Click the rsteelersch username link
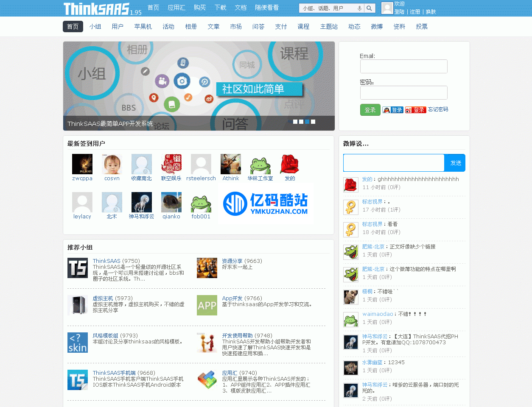This screenshot has width=532, height=407. point(201,178)
